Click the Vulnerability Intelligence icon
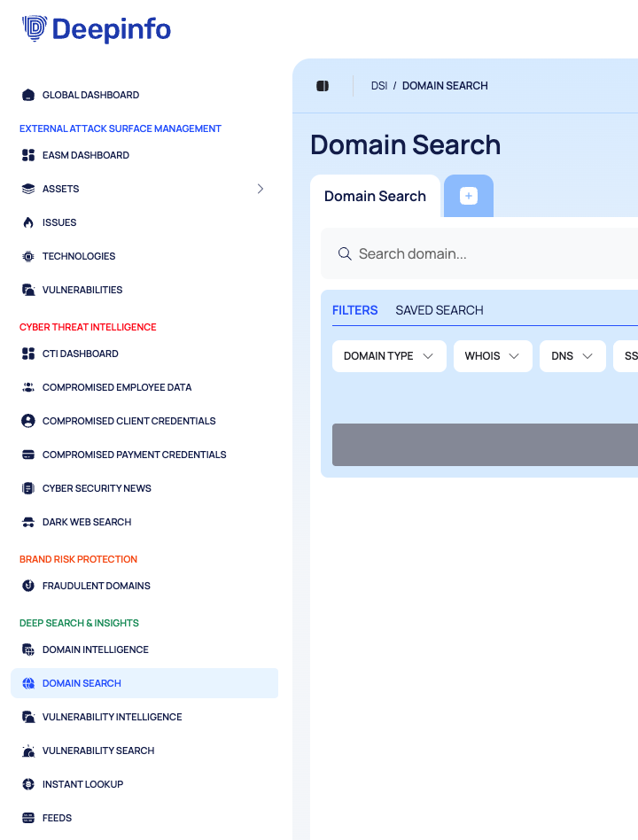Screen dimensions: 638x840 pos(28,718)
